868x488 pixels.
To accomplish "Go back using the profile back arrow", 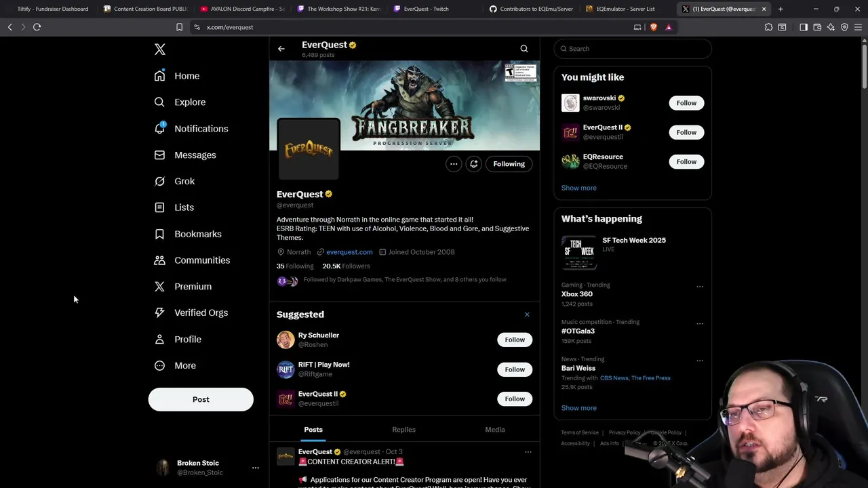I will click(281, 49).
